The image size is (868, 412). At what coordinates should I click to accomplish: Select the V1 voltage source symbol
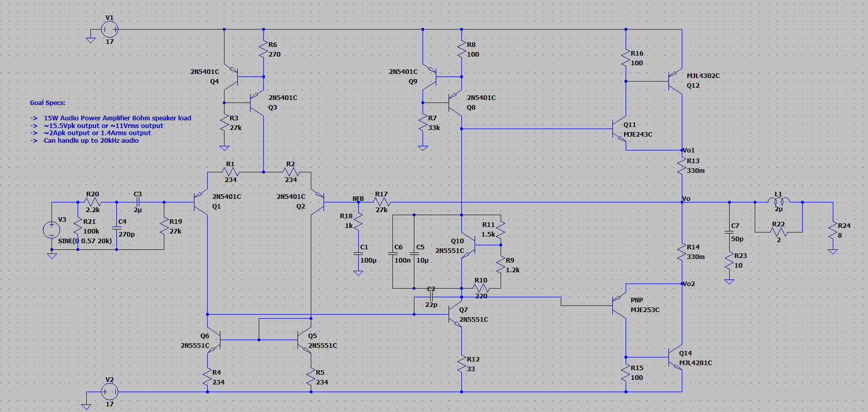tap(109, 30)
